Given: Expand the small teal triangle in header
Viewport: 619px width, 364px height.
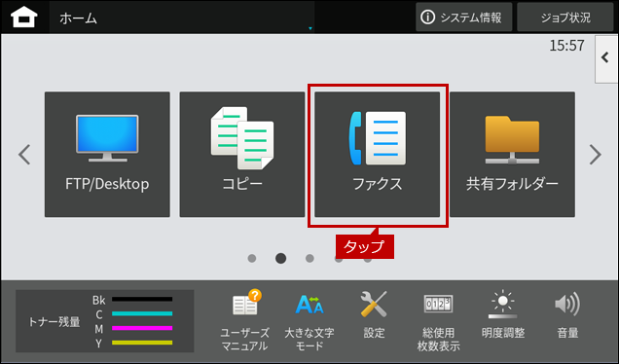Looking at the screenshot, I should [310, 28].
